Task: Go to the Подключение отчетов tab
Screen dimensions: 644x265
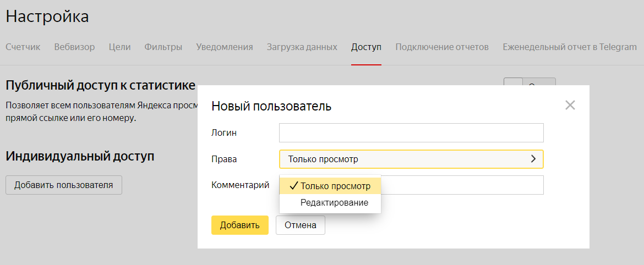Action: [x=442, y=47]
